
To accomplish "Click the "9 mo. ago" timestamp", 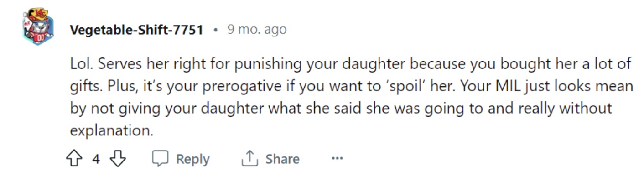I will click(x=257, y=30).
